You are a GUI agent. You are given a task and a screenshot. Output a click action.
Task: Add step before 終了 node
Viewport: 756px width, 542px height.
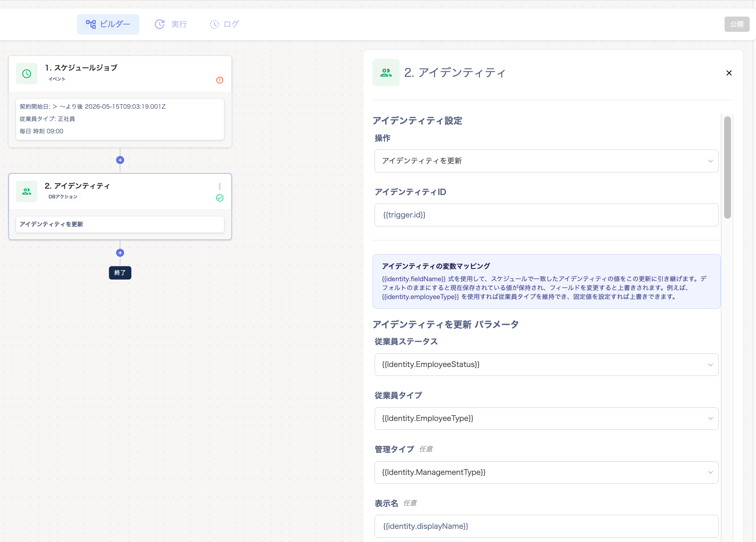[120, 253]
